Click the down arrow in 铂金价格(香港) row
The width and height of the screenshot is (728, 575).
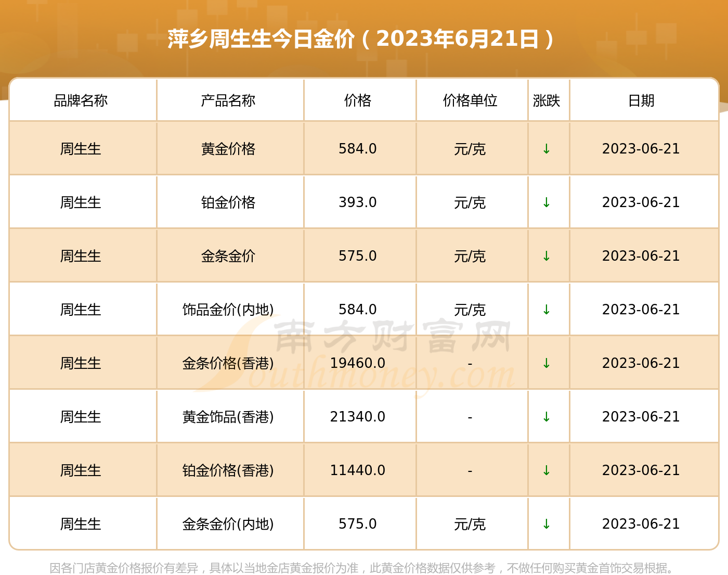[546, 470]
